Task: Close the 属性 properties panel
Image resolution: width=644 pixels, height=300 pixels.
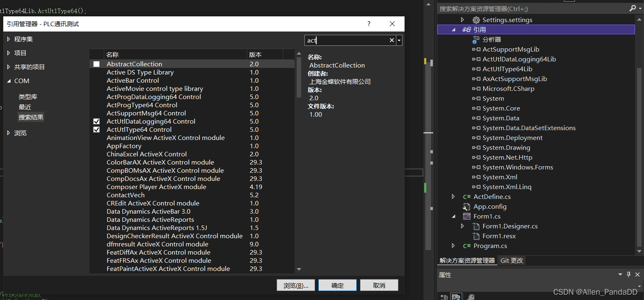Action: (637, 275)
